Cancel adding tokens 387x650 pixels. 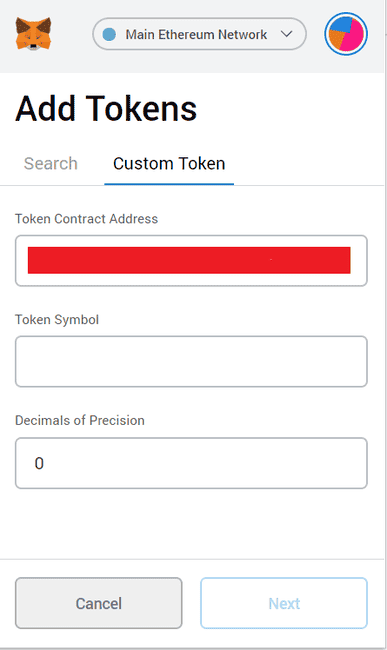(x=99, y=603)
